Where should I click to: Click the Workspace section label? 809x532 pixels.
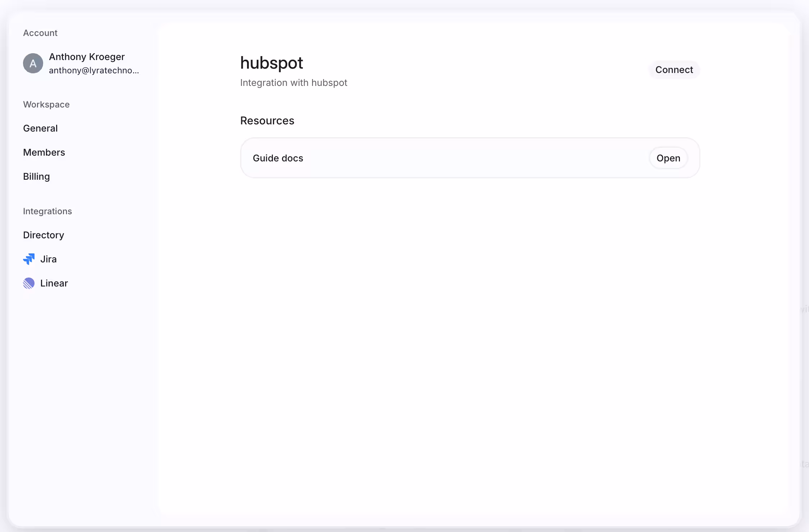(46, 105)
